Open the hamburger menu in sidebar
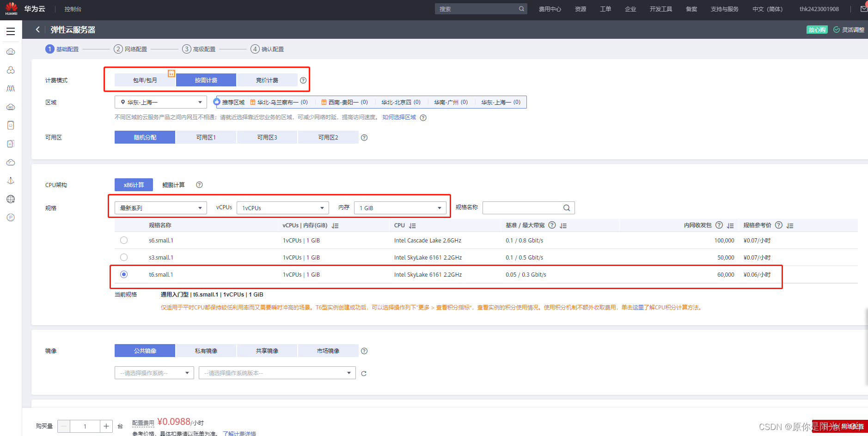Image resolution: width=868 pixels, height=436 pixels. click(11, 31)
